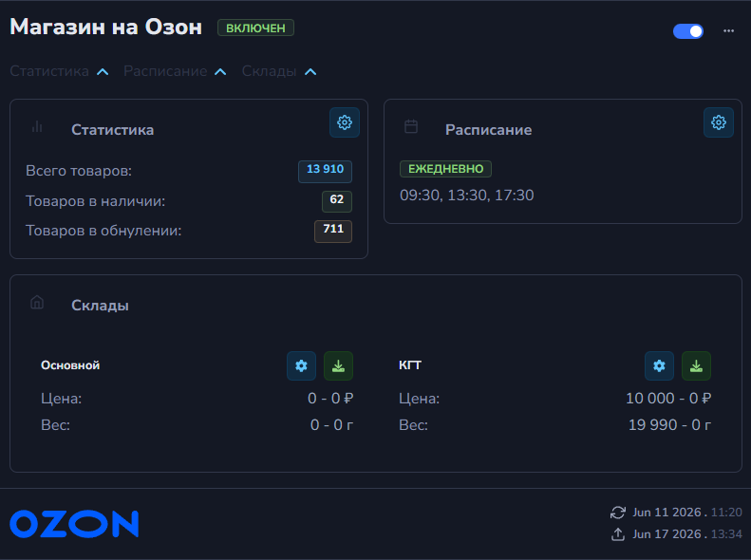The image size is (751, 560).
Task: Open settings gear for КГТ warehouse
Action: tap(659, 366)
